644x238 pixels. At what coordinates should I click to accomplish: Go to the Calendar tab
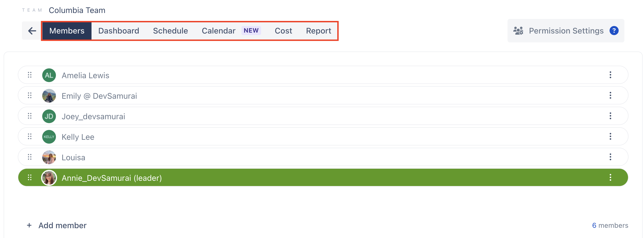coord(218,31)
